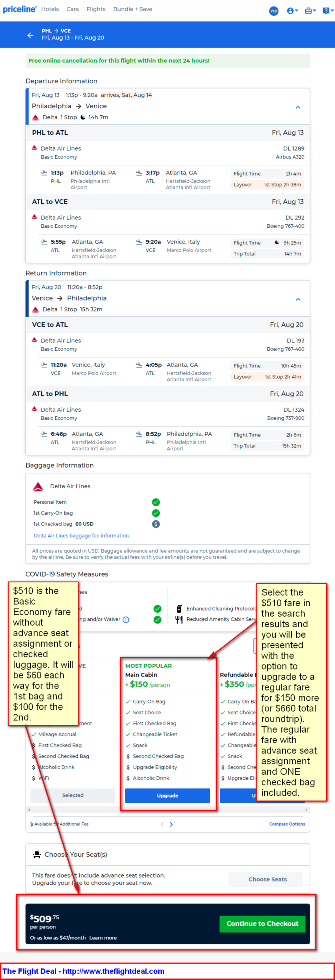Screen dimensions: 335x980
Task: Click the next arrow under fare options
Action: point(171,824)
